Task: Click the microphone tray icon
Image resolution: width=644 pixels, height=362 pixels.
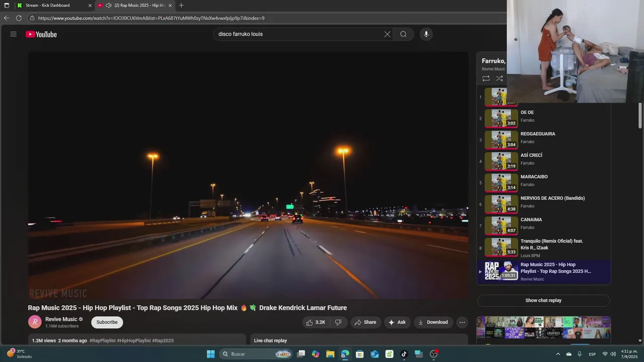Action: 580,354
